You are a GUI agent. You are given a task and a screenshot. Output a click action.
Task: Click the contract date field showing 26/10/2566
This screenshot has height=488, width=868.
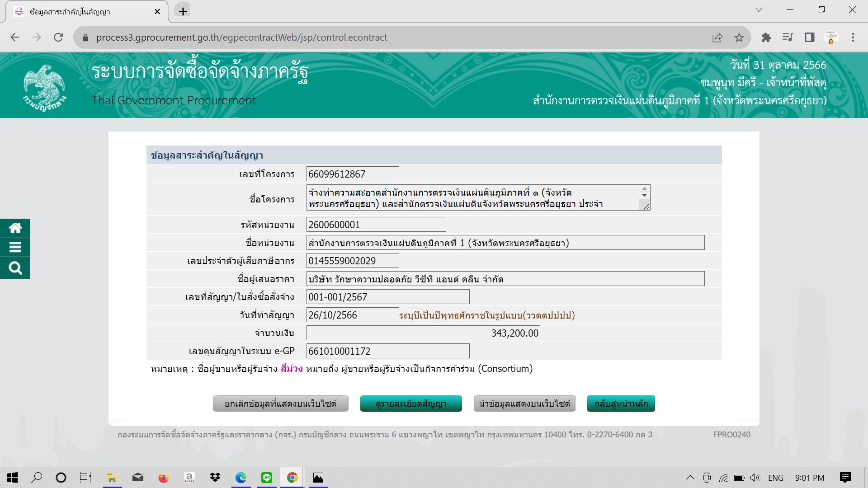click(x=352, y=315)
